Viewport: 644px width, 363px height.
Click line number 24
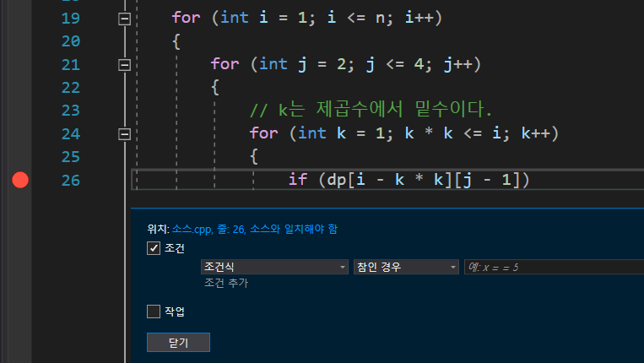[x=71, y=134]
